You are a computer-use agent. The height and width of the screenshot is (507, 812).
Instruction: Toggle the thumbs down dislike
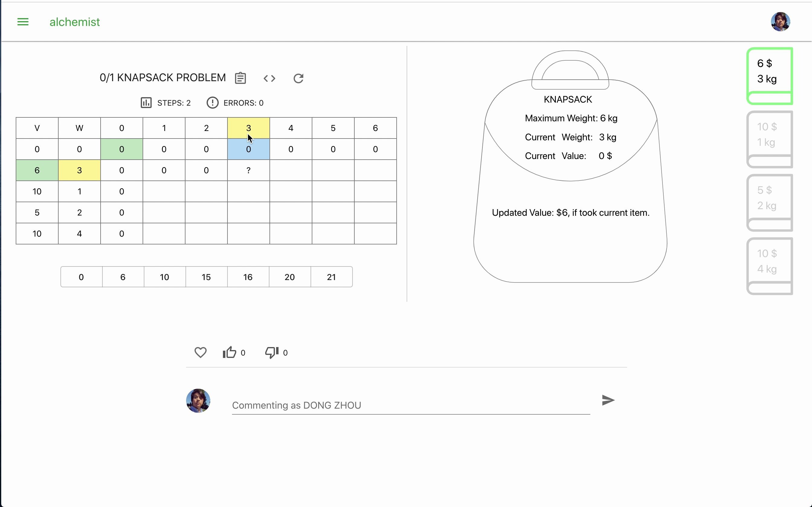click(x=272, y=352)
